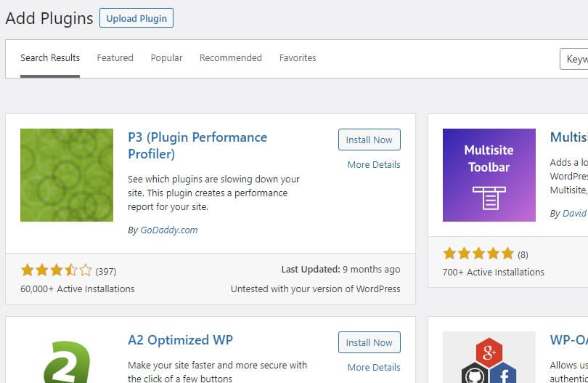Open the Favorites tab
The width and height of the screenshot is (588, 383).
(298, 58)
